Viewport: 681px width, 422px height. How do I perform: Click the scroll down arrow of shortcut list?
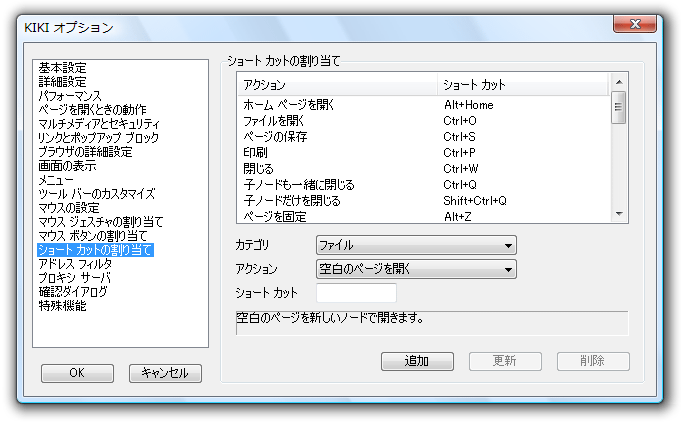[x=619, y=214]
